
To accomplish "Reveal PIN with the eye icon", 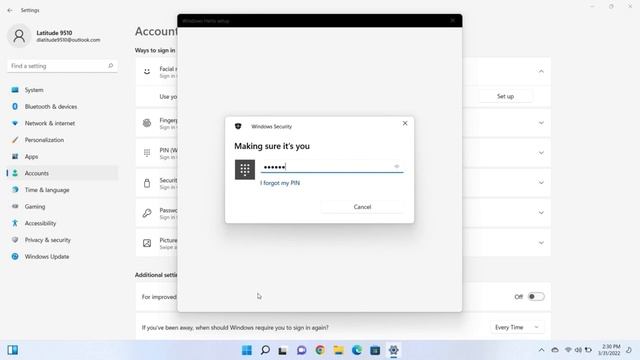I will 396,167.
